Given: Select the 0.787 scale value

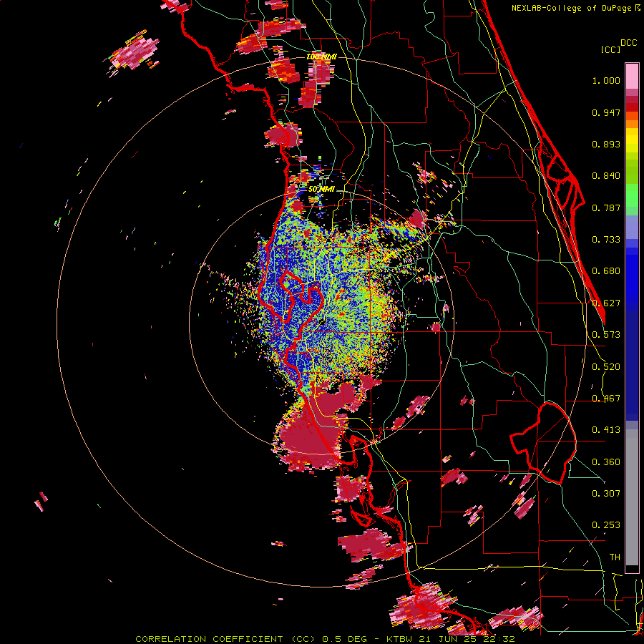Looking at the screenshot, I should (x=606, y=208).
